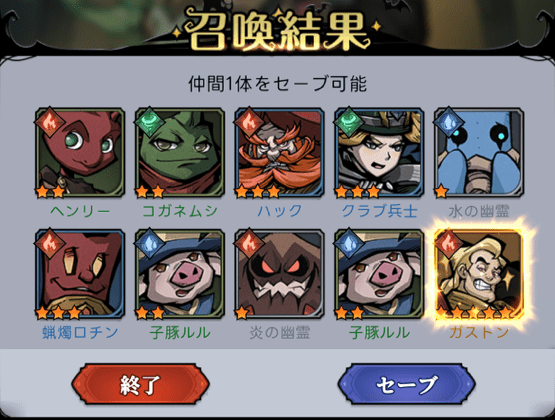Select the second 子豚ルル pig portrait
The image size is (555, 420).
[379, 274]
